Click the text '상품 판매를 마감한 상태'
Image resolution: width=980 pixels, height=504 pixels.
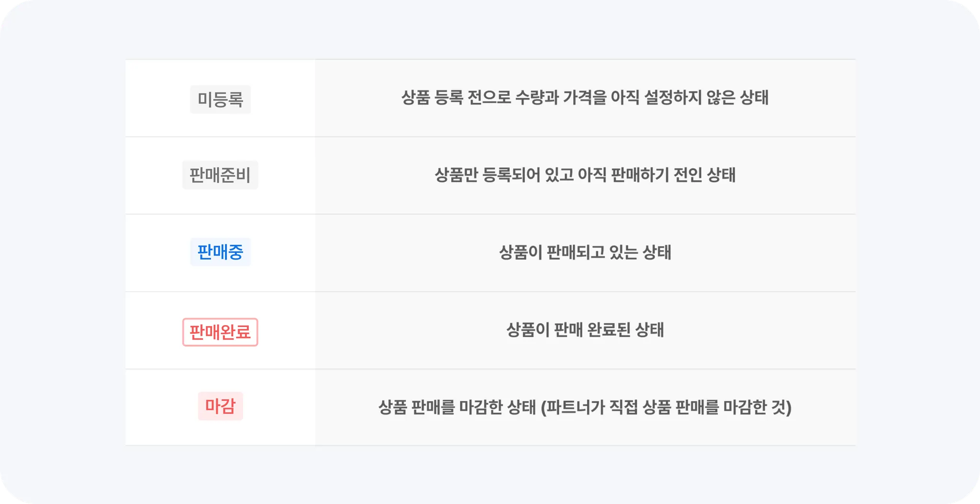[x=457, y=407]
